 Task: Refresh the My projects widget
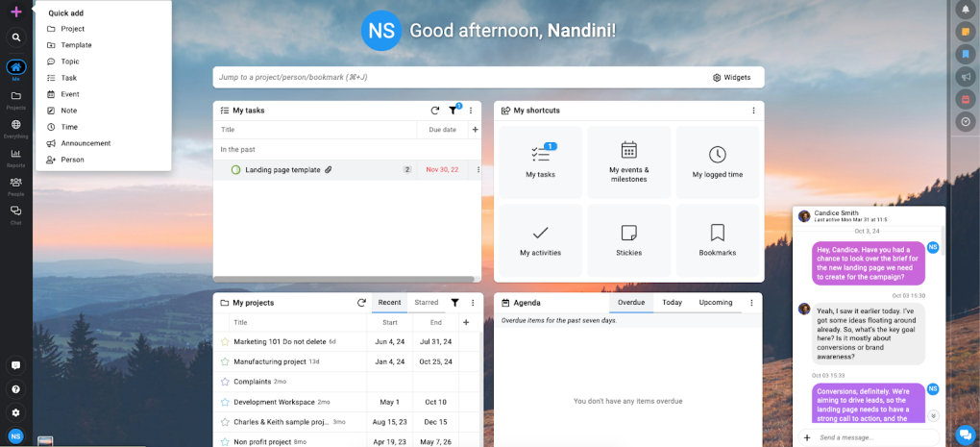tap(361, 303)
